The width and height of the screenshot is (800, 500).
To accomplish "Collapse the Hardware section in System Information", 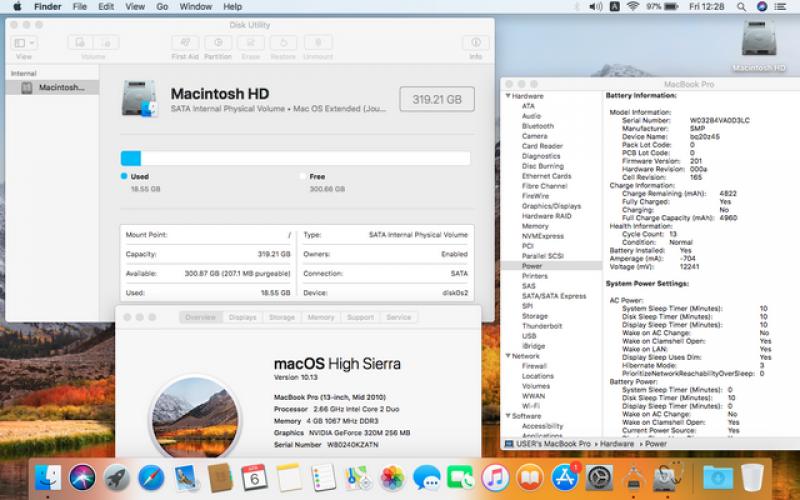I will [508, 96].
